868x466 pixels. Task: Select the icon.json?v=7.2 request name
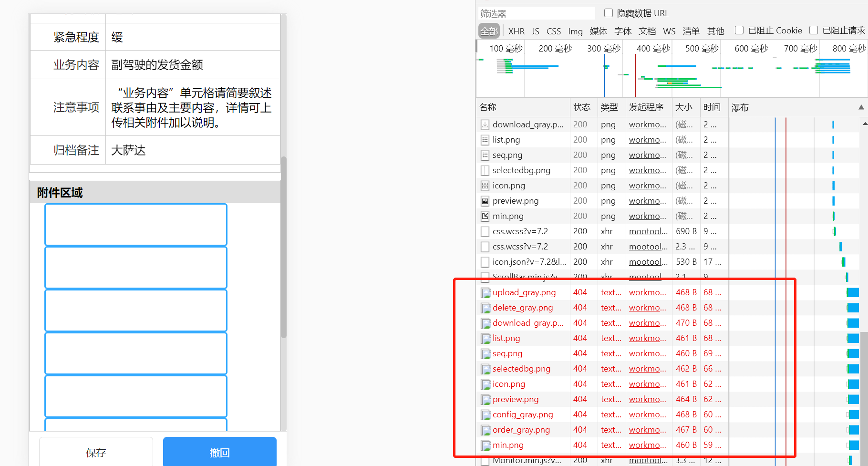click(529, 262)
